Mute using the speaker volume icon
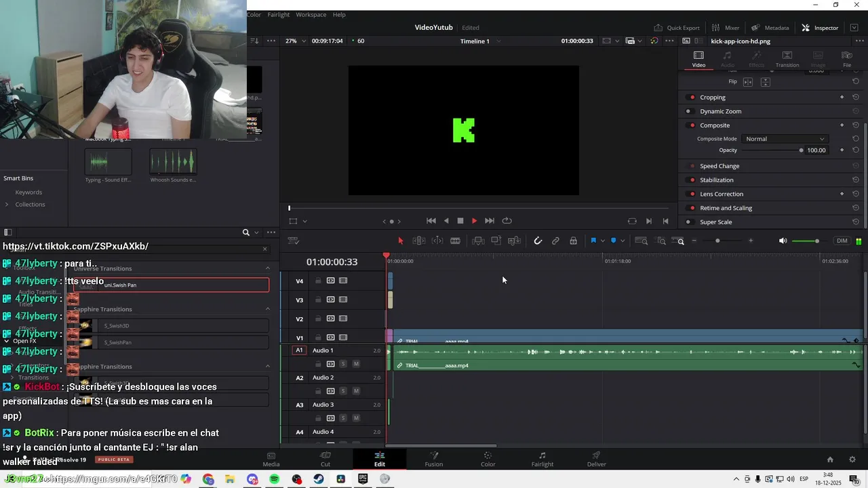 783,241
